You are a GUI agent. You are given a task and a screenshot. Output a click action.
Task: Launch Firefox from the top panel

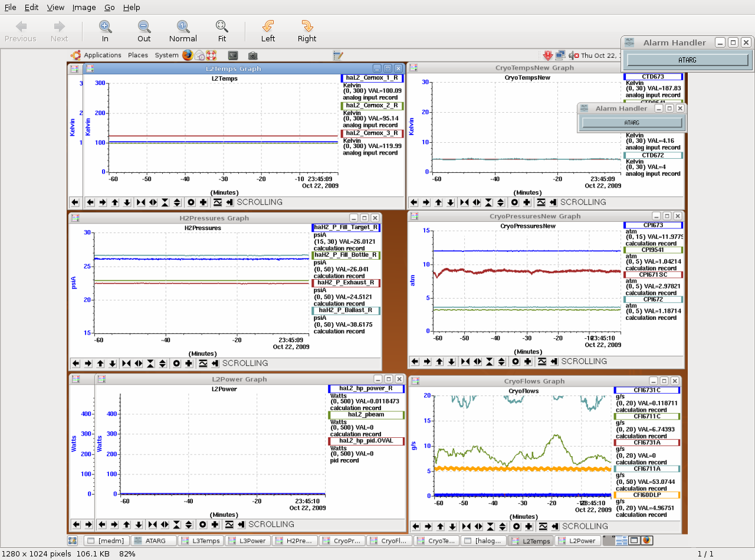(x=188, y=55)
